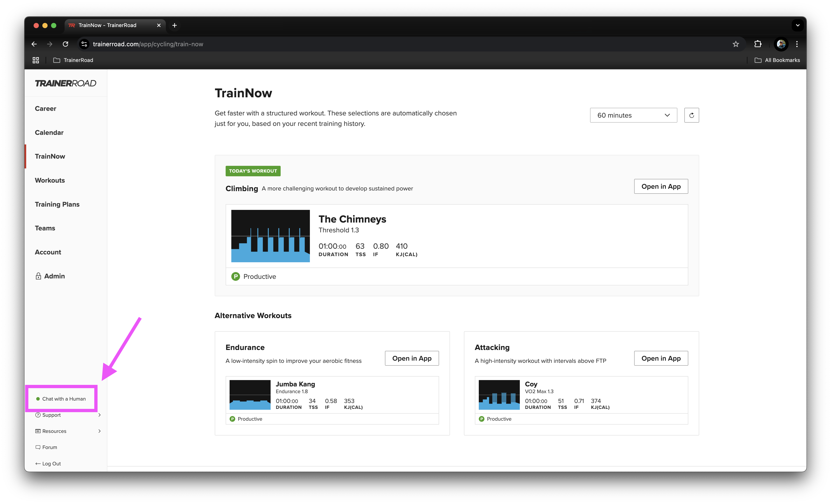The height and width of the screenshot is (504, 831).
Task: Open the Admin section
Action: 50,276
